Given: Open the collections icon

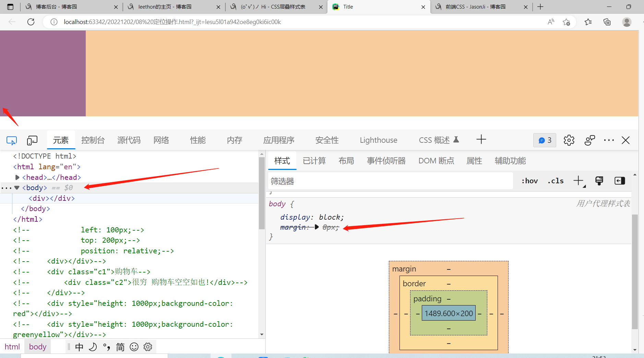Looking at the screenshot, I should (607, 22).
